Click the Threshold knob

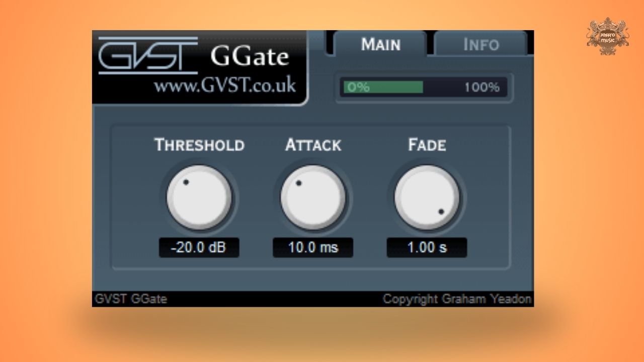(x=199, y=197)
